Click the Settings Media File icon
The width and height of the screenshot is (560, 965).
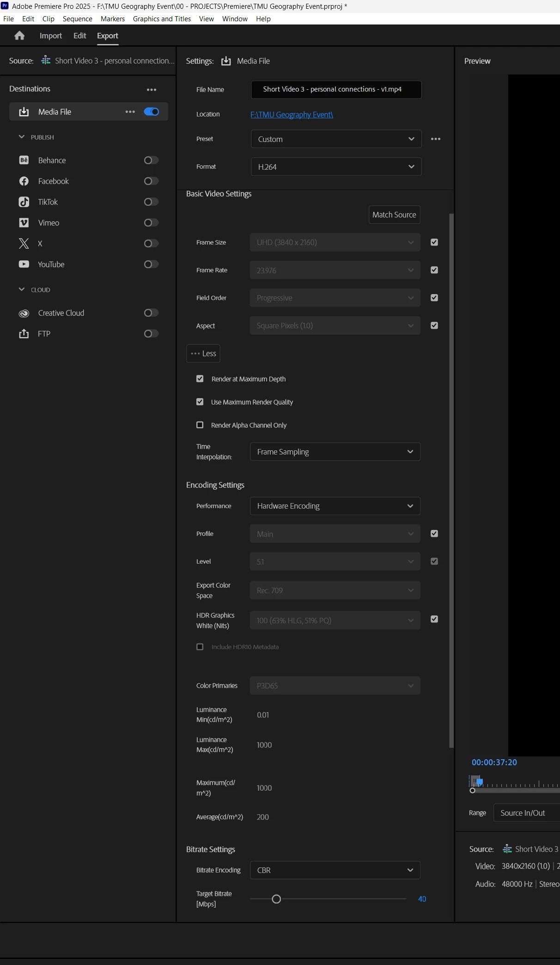226,61
